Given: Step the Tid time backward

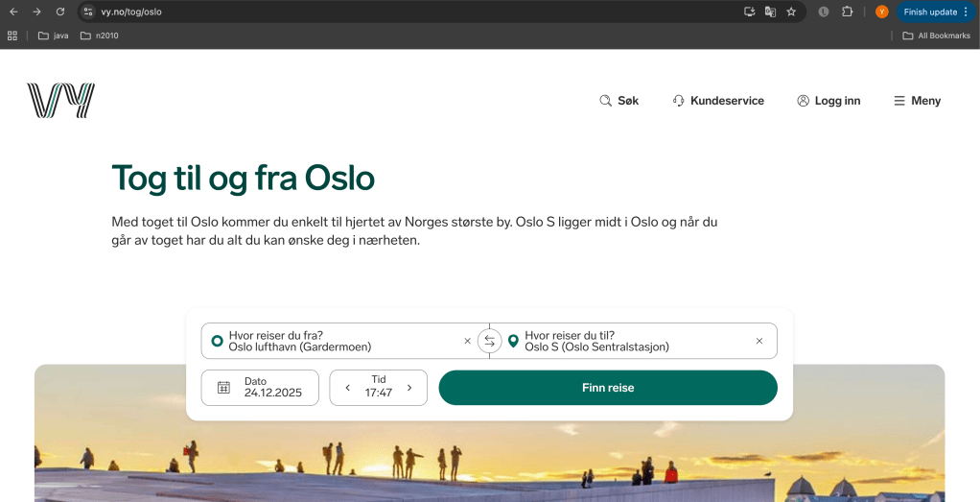Looking at the screenshot, I should 347,388.
